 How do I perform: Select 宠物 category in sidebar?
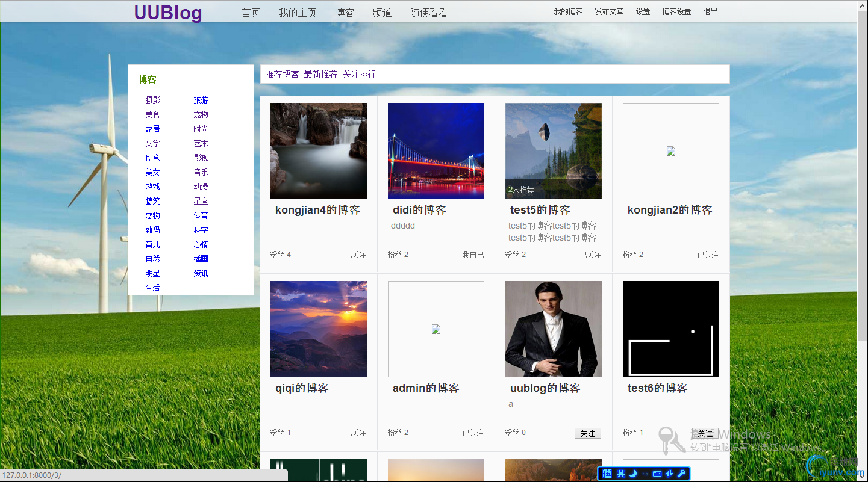pyautogui.click(x=201, y=114)
